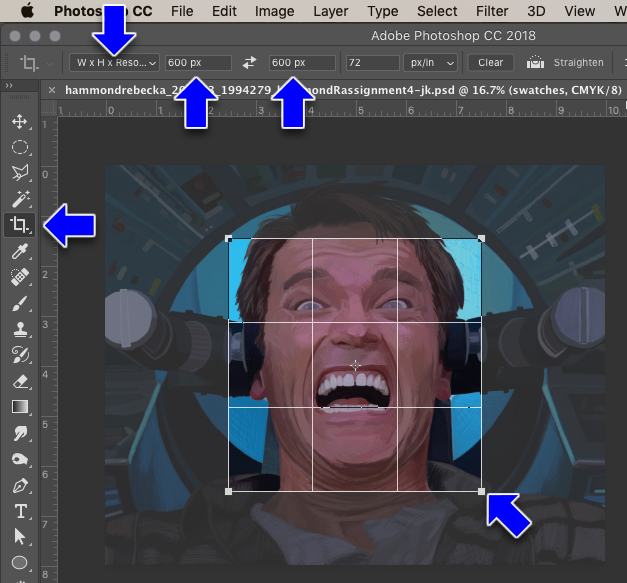Open the View menu
The image size is (627, 583).
tap(579, 11)
